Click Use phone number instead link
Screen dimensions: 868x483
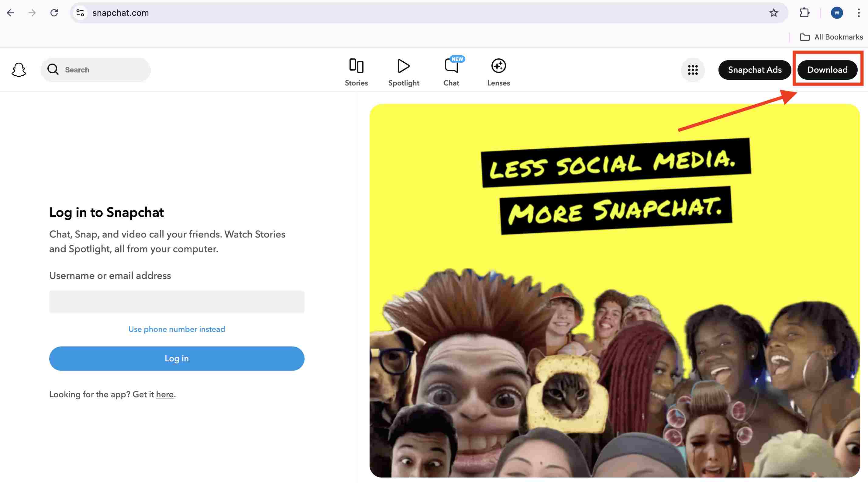point(177,329)
